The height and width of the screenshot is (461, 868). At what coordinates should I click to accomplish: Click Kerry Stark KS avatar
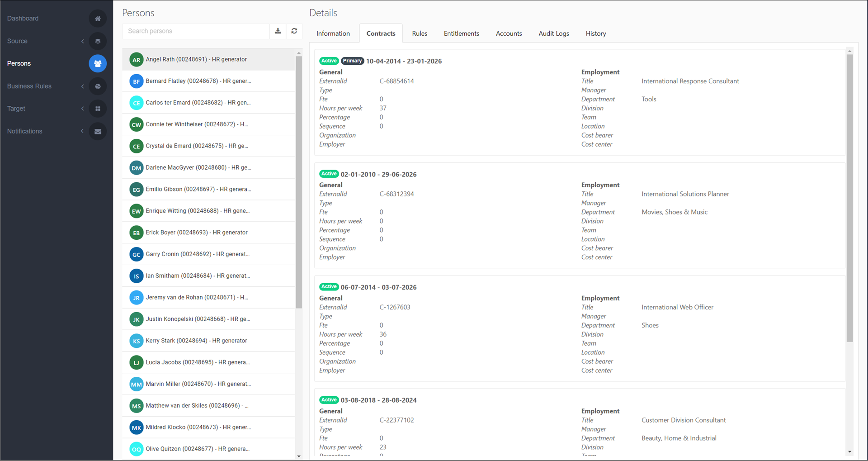[x=136, y=341]
